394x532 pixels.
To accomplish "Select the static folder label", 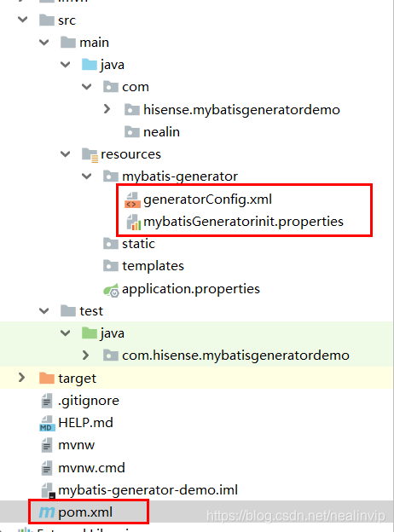I will tap(138, 244).
